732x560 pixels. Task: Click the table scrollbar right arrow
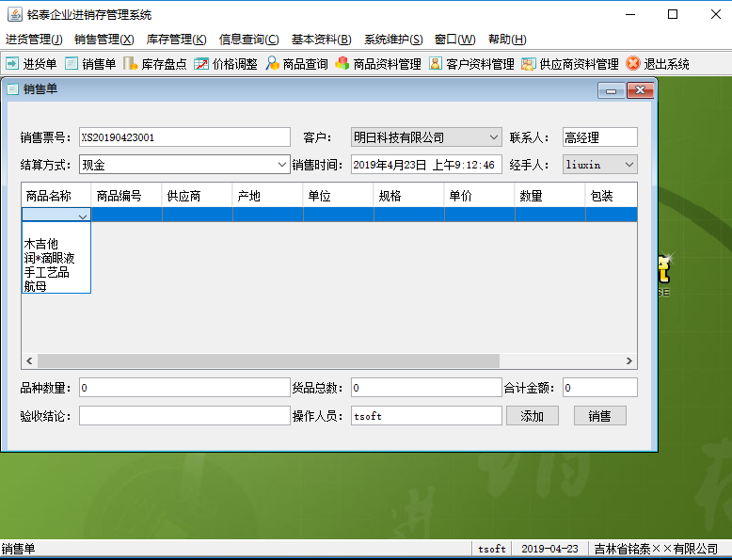[629, 360]
